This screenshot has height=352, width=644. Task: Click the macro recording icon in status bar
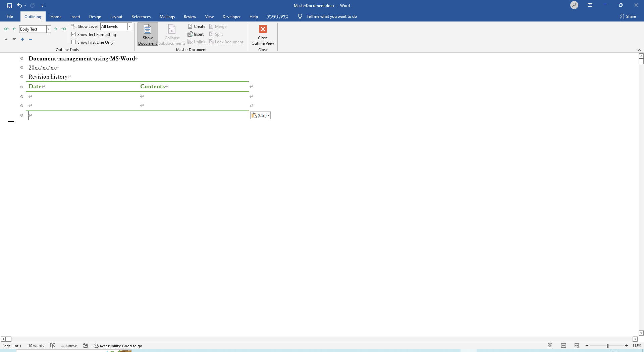86,346
